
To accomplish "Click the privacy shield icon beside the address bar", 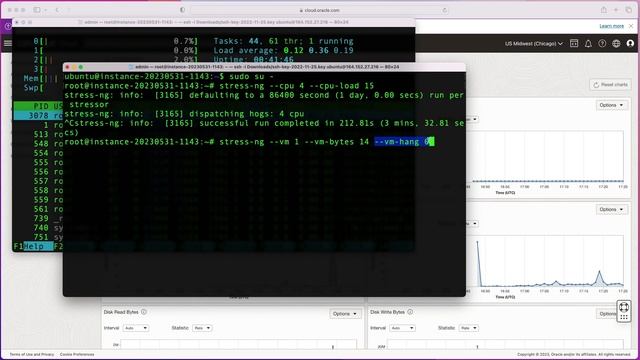I will click(182, 10).
